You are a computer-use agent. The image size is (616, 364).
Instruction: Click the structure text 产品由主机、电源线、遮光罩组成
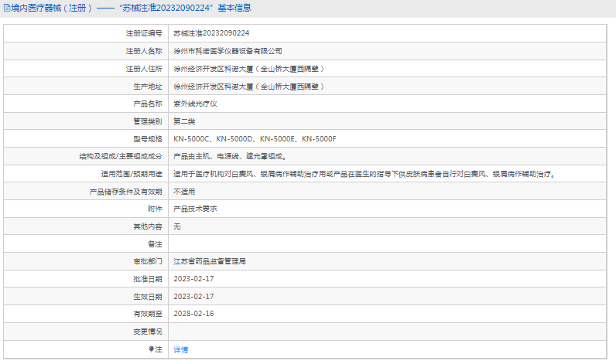[230, 157]
